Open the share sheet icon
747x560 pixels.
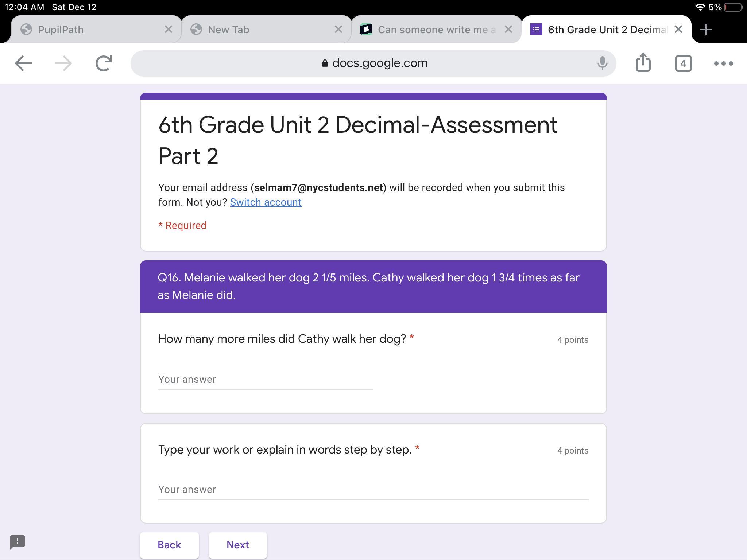click(643, 63)
